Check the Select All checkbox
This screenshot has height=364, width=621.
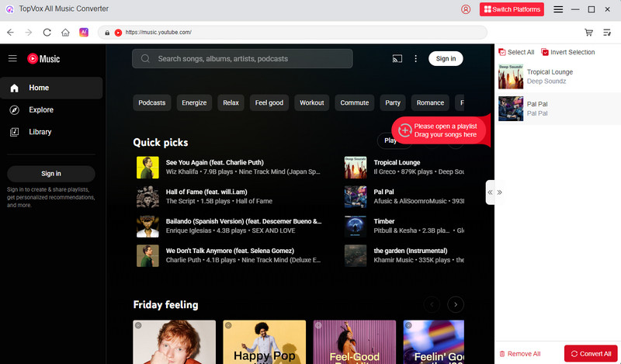(502, 52)
